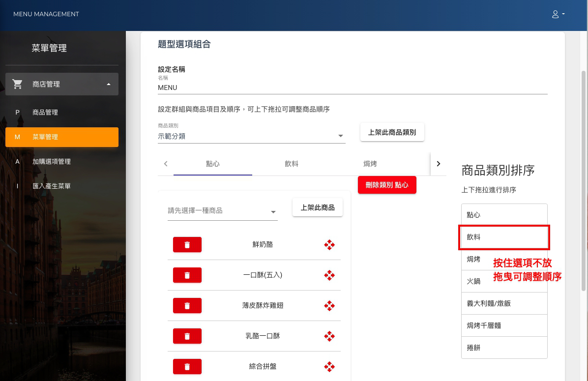
Task: Switch to the 點心 tab
Action: point(212,164)
